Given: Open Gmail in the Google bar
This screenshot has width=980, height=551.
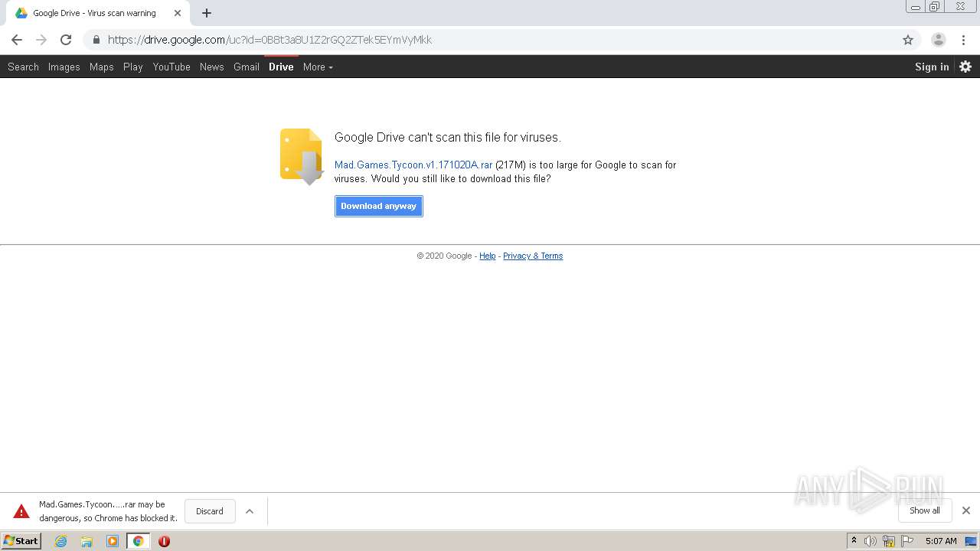Looking at the screenshot, I should [247, 67].
